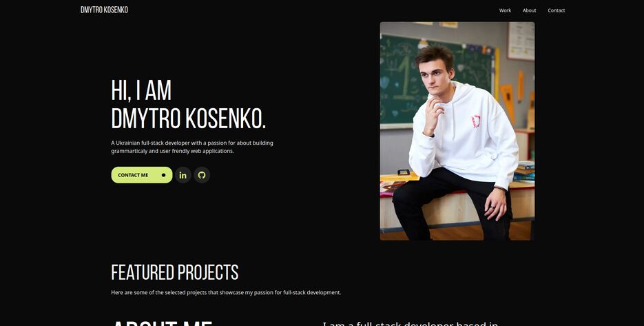
Task: Go to the Work section from navigation
Action: click(505, 10)
